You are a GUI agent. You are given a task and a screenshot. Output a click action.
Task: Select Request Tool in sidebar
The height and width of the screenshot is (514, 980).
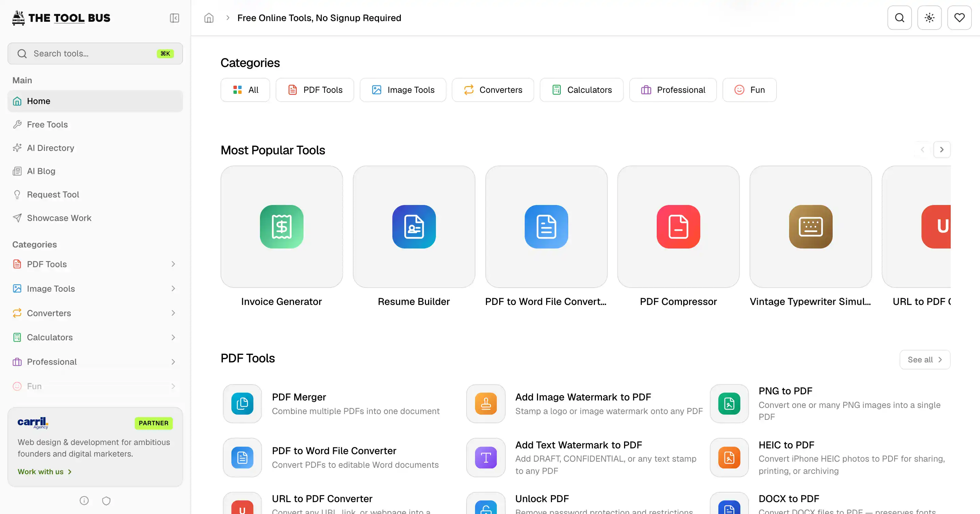[x=95, y=195]
